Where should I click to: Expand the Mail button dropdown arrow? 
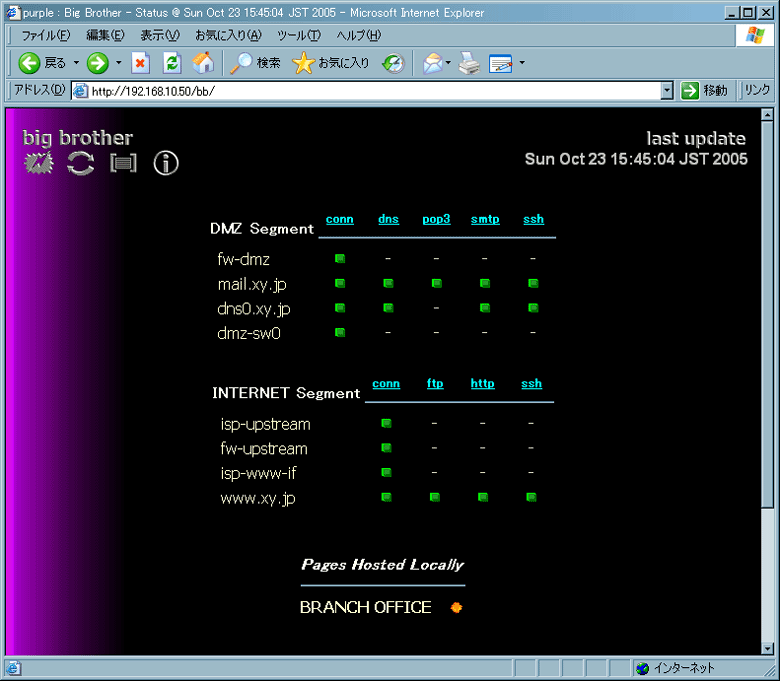pos(448,63)
